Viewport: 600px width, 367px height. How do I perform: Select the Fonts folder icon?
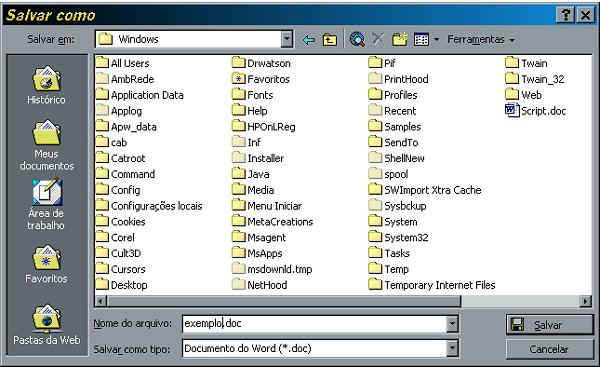[238, 95]
